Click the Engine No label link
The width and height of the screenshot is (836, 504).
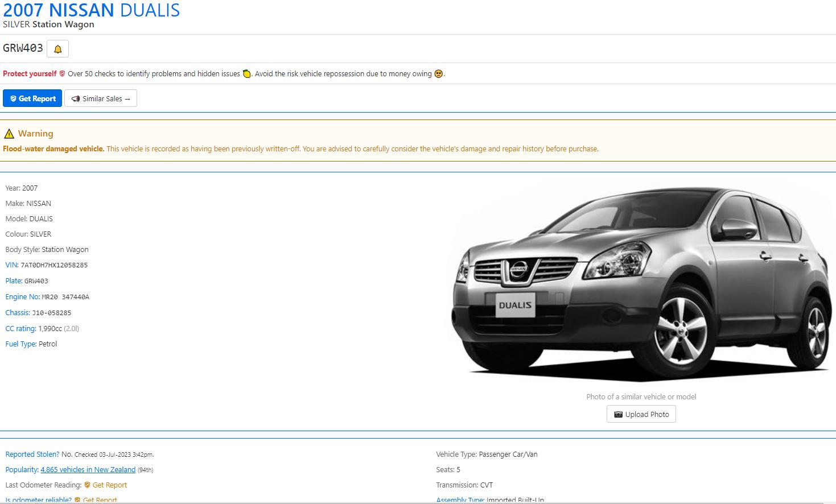tap(23, 297)
